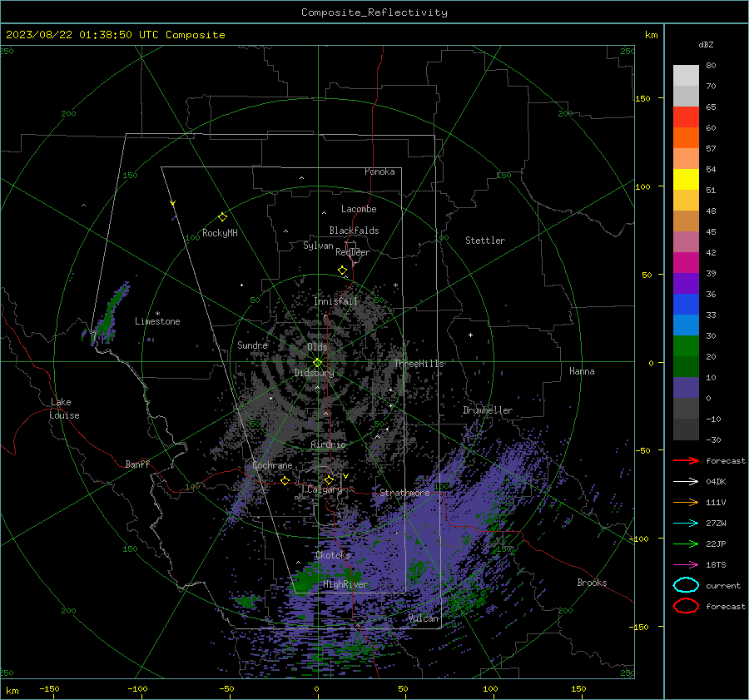Click the km unit label at the top right
The height and width of the screenshot is (700, 749).
[651, 35]
